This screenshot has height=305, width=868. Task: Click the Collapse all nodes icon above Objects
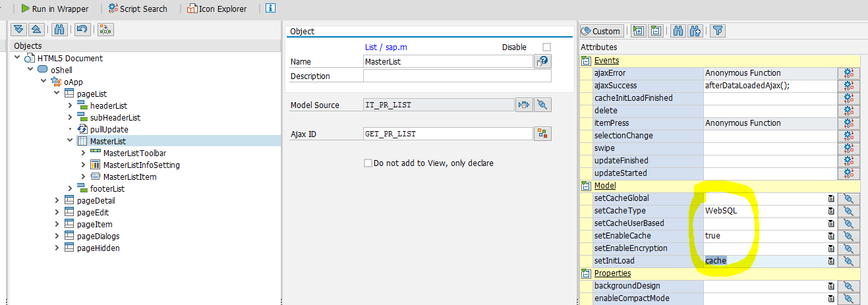click(x=36, y=30)
